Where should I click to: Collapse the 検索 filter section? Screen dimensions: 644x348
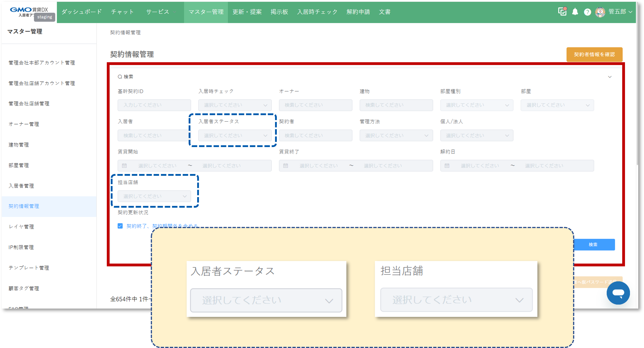610,77
